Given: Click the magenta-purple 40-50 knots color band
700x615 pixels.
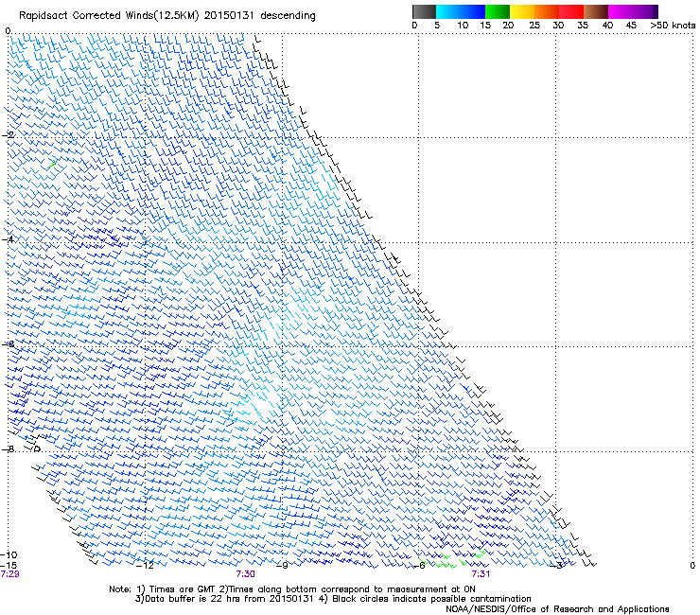Looking at the screenshot, I should (633, 11).
